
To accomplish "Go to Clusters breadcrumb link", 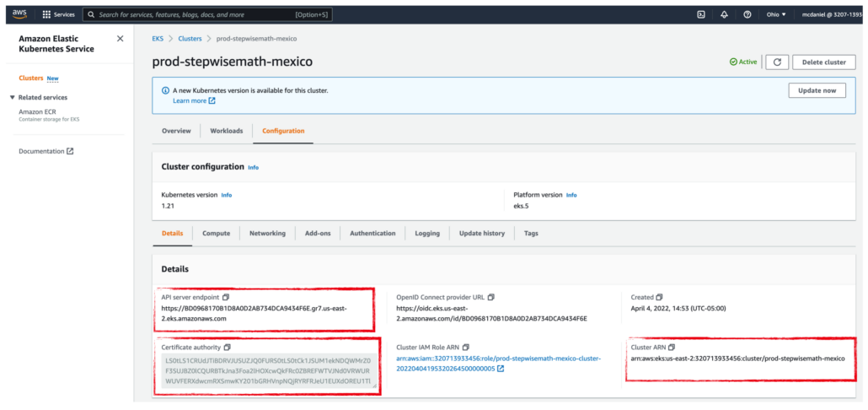I will (x=190, y=39).
